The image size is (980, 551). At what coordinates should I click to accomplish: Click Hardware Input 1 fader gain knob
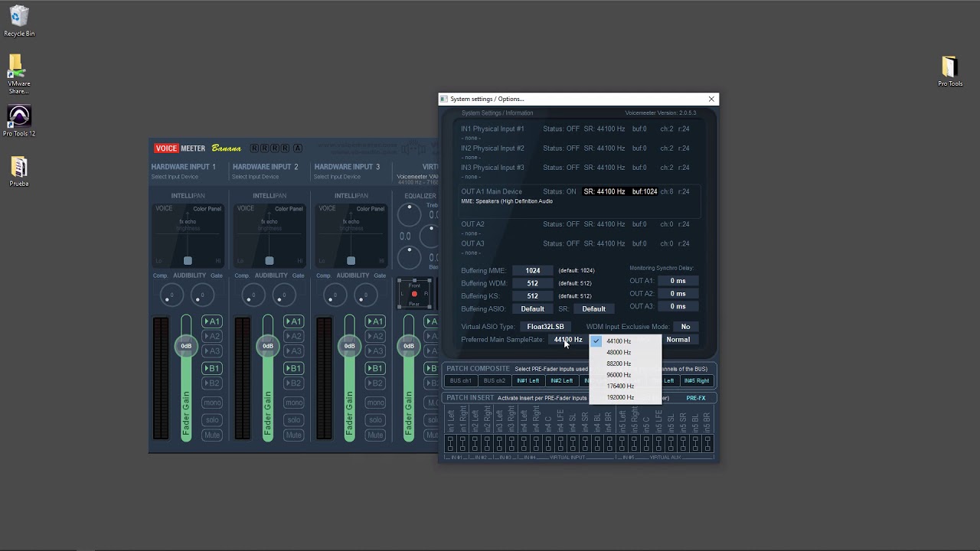point(186,346)
